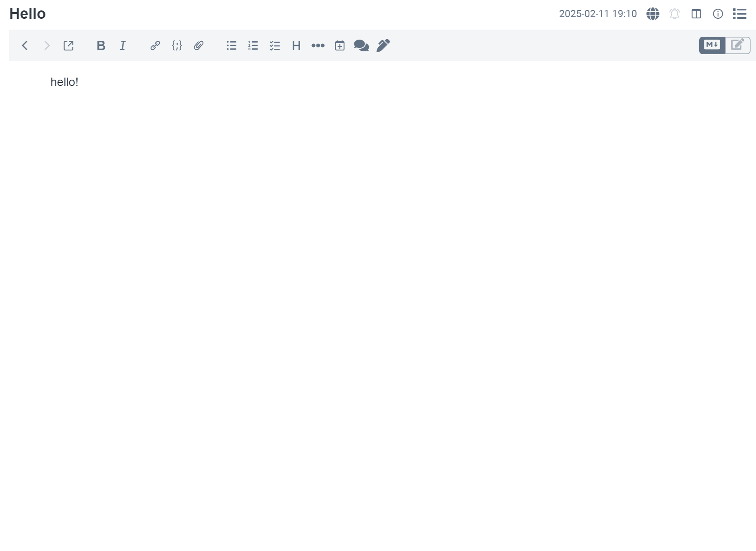This screenshot has height=551, width=756.
Task: Toggle the sidebar list icon
Action: point(740,14)
